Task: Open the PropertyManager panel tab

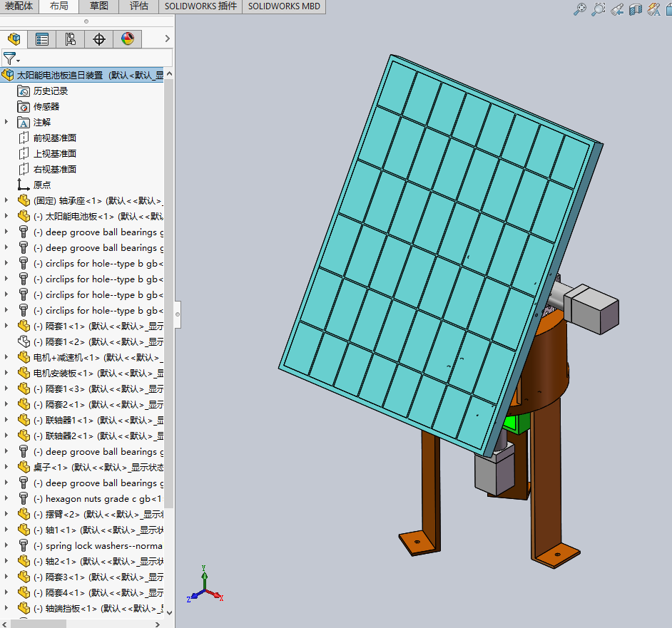Action: 42,39
